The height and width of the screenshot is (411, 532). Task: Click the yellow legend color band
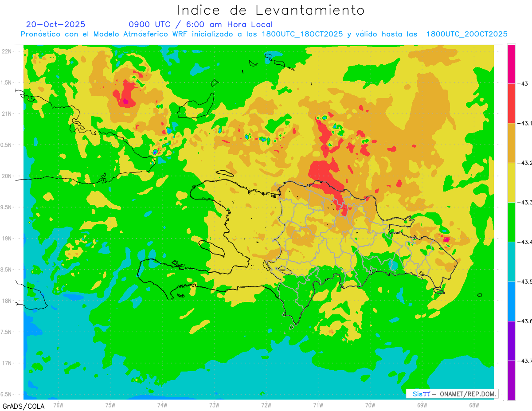[511, 182]
